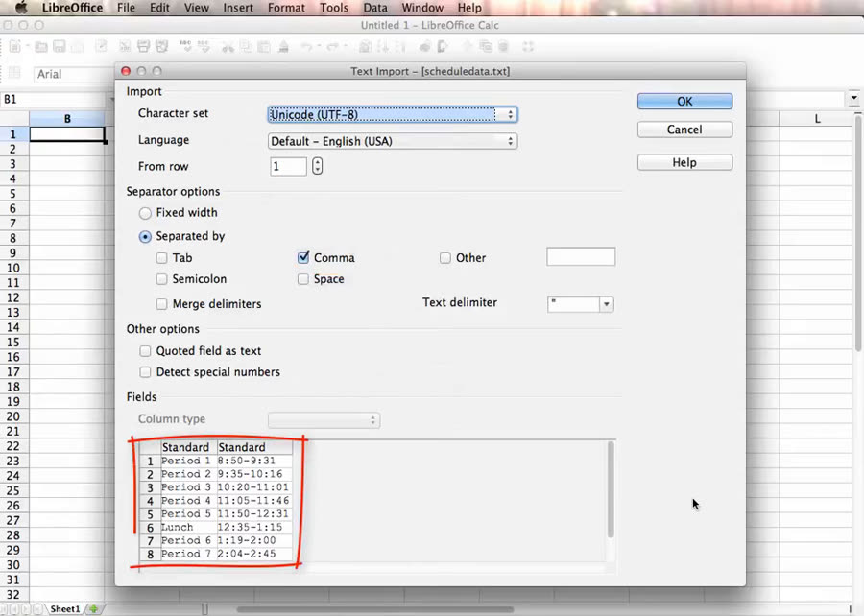The width and height of the screenshot is (864, 616).
Task: Open the Arial font name box
Action: click(72, 74)
